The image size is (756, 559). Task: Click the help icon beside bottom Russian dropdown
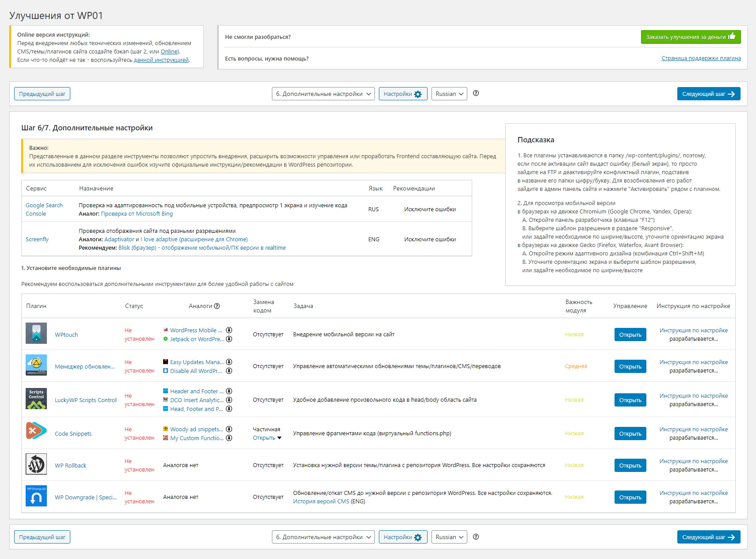[x=476, y=537]
